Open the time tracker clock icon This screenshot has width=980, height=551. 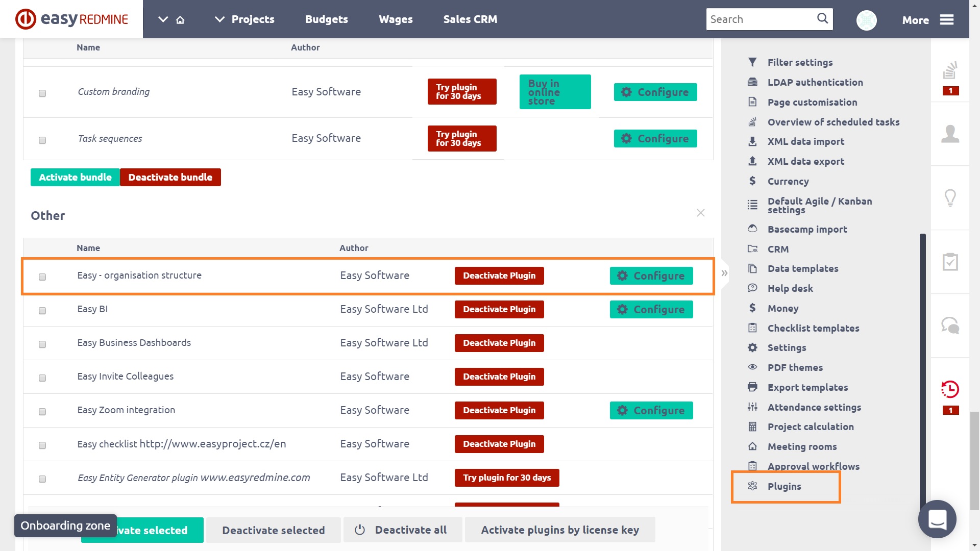(x=950, y=389)
